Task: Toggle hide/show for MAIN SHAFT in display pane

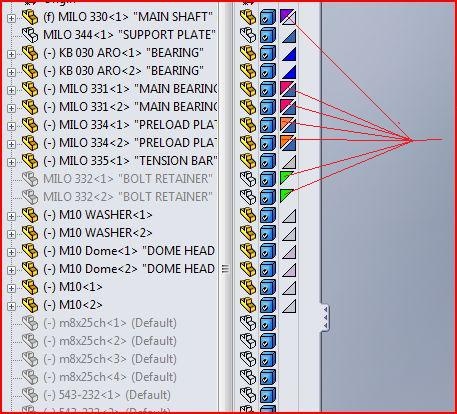Action: (x=248, y=17)
